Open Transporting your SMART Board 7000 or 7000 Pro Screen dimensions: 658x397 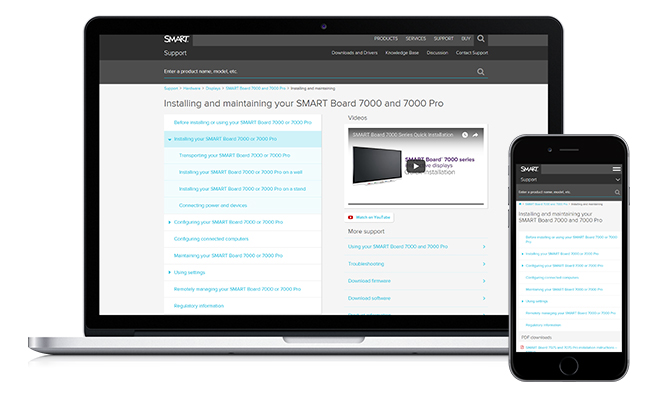[235, 155]
